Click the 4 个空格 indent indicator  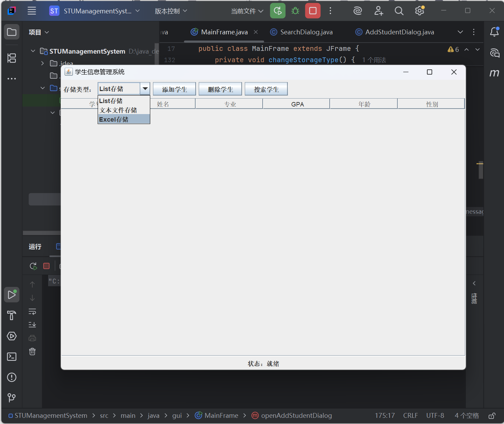click(x=467, y=415)
